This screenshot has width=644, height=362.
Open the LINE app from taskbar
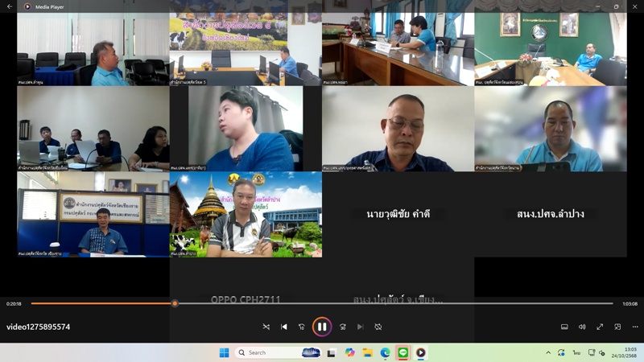coord(402,352)
